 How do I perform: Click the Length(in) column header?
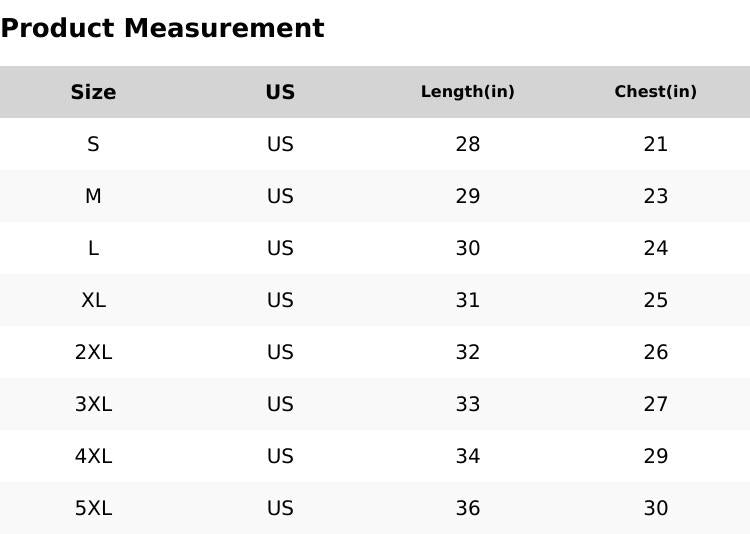467,92
